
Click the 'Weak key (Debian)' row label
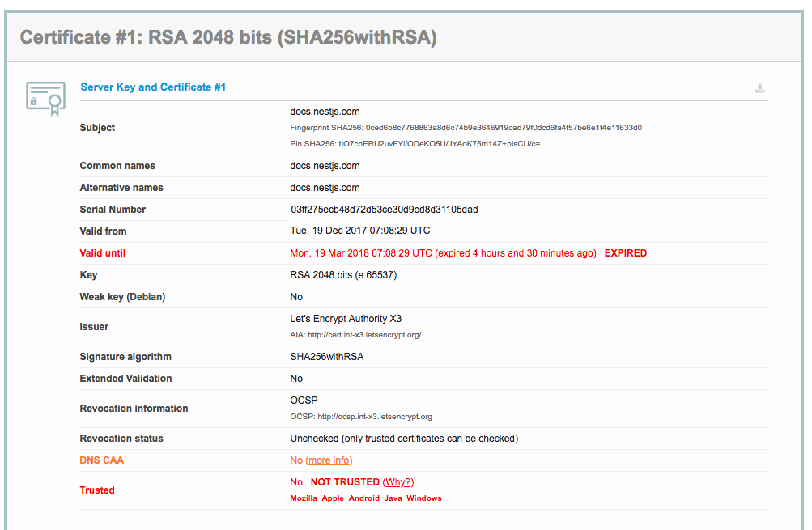pos(123,297)
